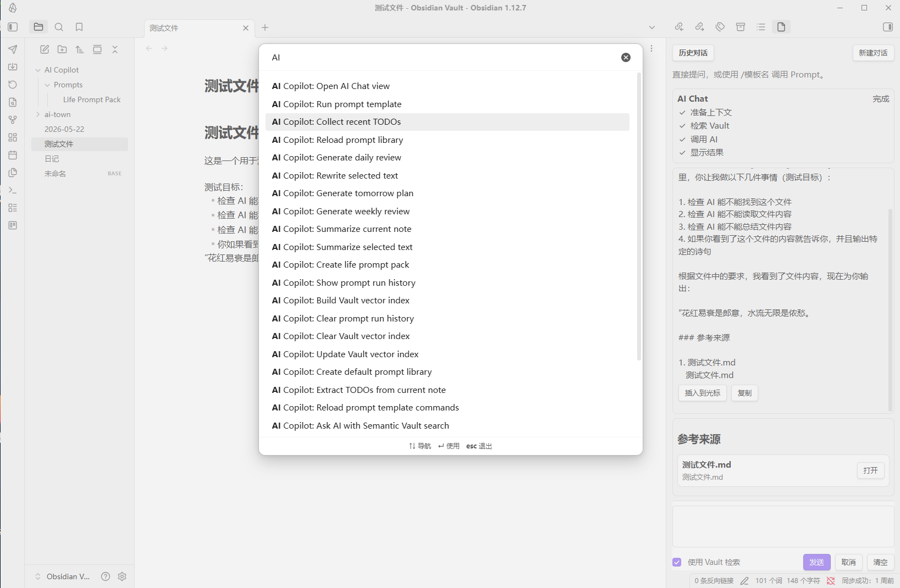The height and width of the screenshot is (588, 900).
Task: Open settings gear icon in sidebar
Action: pyautogui.click(x=122, y=576)
